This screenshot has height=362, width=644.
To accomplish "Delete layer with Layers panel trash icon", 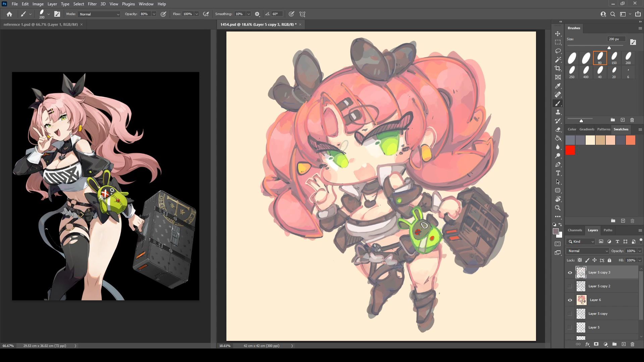I will point(632,344).
